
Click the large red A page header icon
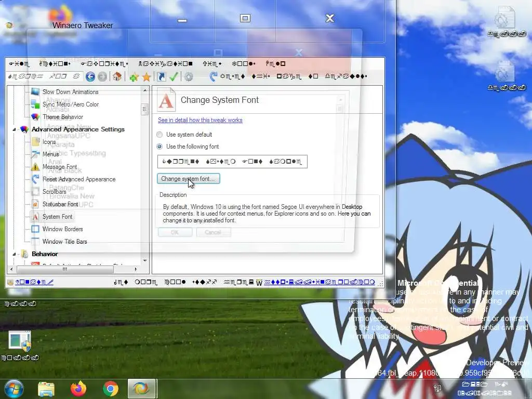tap(166, 100)
